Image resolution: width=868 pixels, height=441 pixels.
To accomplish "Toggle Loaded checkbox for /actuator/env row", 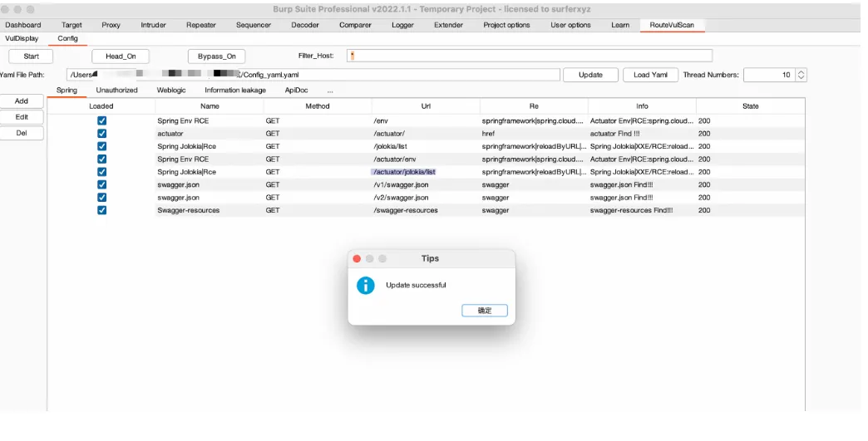I will (x=102, y=159).
